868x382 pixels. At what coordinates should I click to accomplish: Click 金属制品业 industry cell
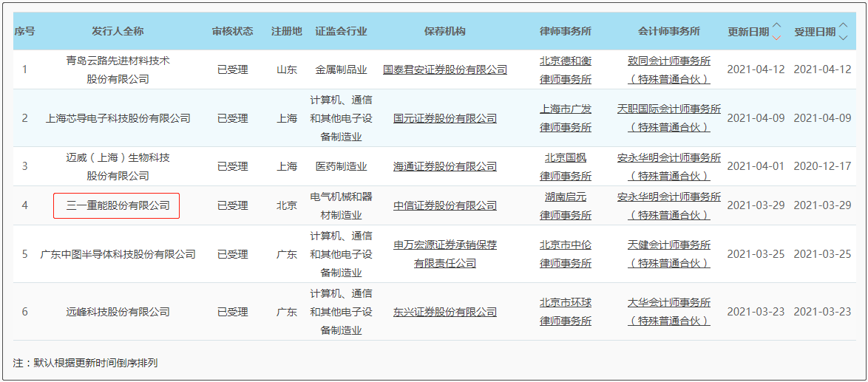coord(341,69)
